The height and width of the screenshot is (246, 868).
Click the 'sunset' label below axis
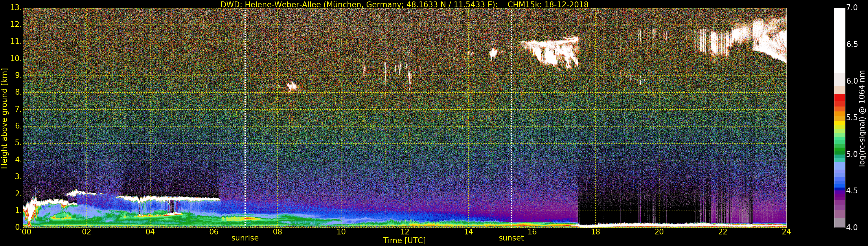(511, 238)
